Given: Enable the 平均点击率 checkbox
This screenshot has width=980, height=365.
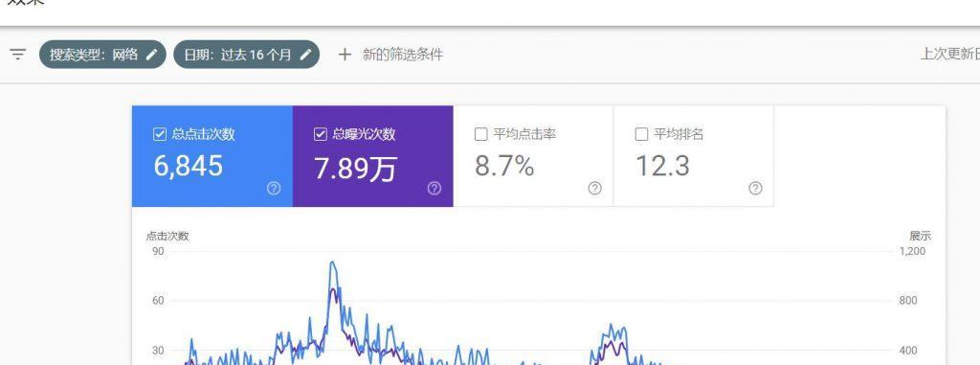Looking at the screenshot, I should click(481, 135).
